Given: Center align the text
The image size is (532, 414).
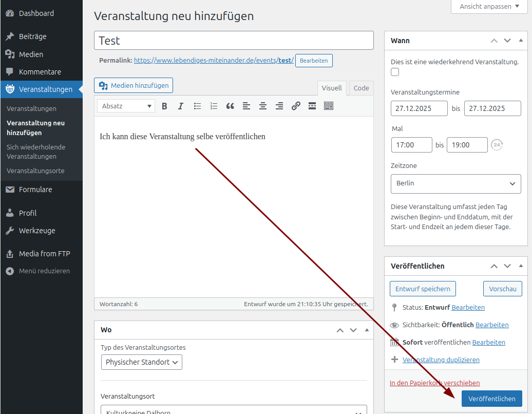Looking at the screenshot, I should pyautogui.click(x=263, y=106).
